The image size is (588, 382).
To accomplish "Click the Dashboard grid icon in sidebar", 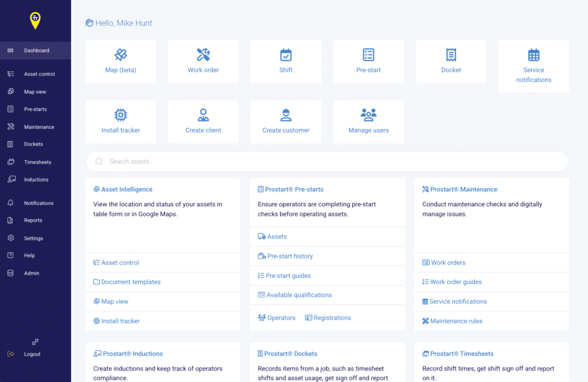I will [x=10, y=51].
